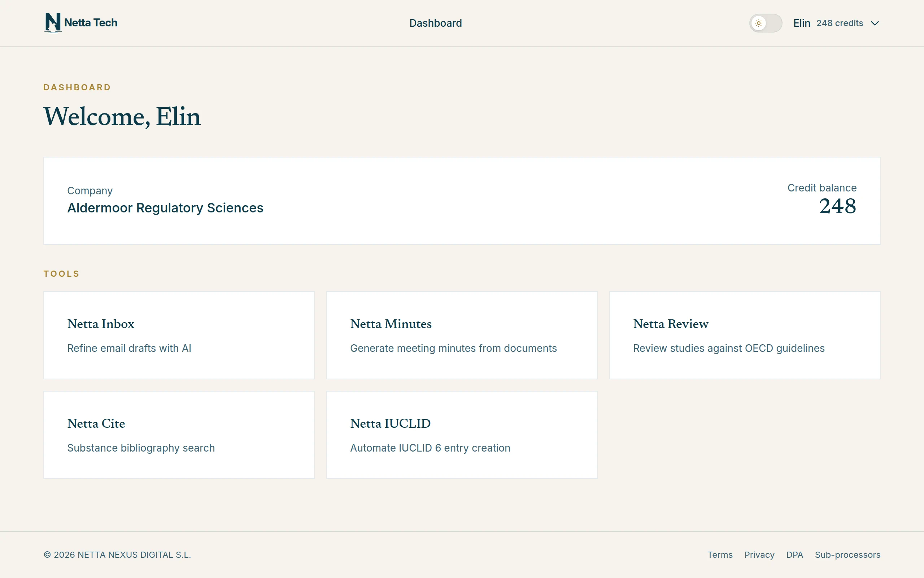This screenshot has width=924, height=578.
Task: Click the TOOLS section heading
Action: 61,274
